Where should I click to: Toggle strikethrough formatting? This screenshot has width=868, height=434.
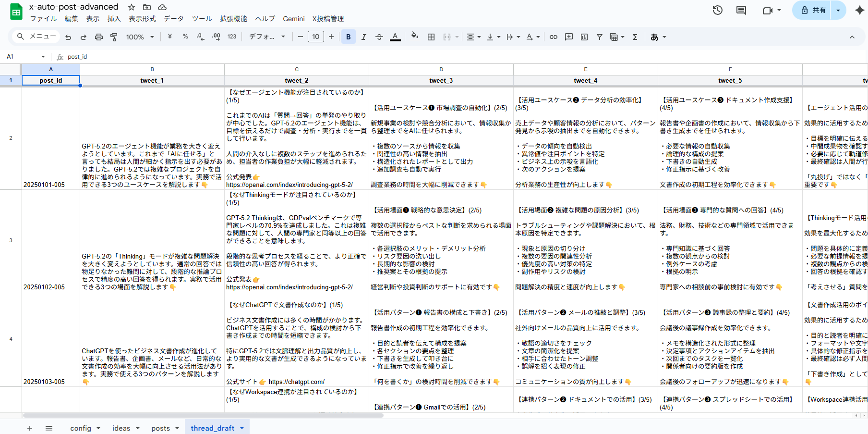click(x=379, y=37)
